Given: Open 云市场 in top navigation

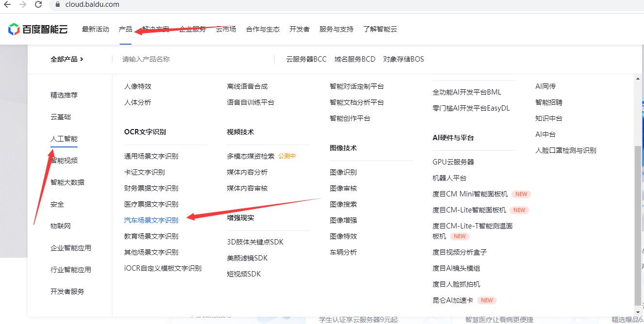Looking at the screenshot, I should [226, 29].
